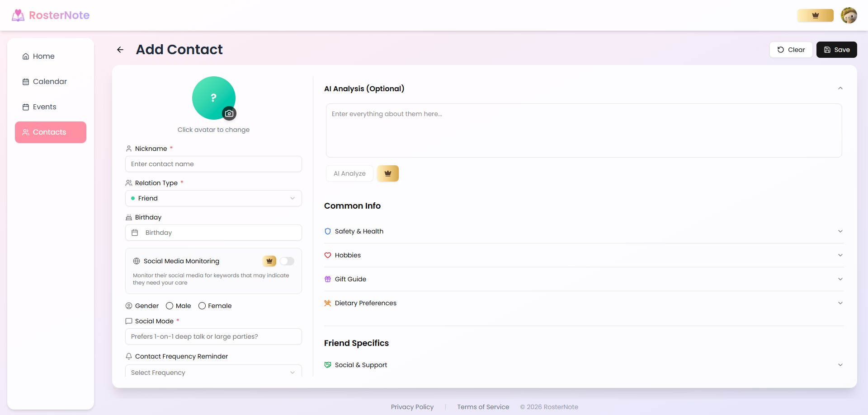Image resolution: width=868 pixels, height=415 pixels.
Task: Collapse the AI Analysis section
Action: pyautogui.click(x=840, y=88)
